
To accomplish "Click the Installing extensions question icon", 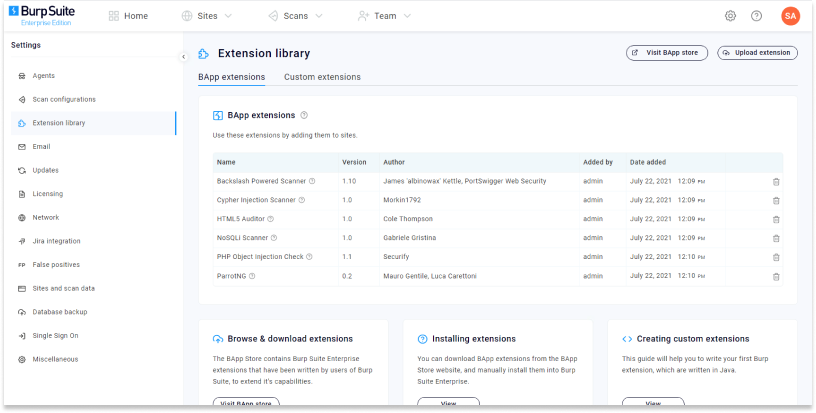I will point(422,339).
